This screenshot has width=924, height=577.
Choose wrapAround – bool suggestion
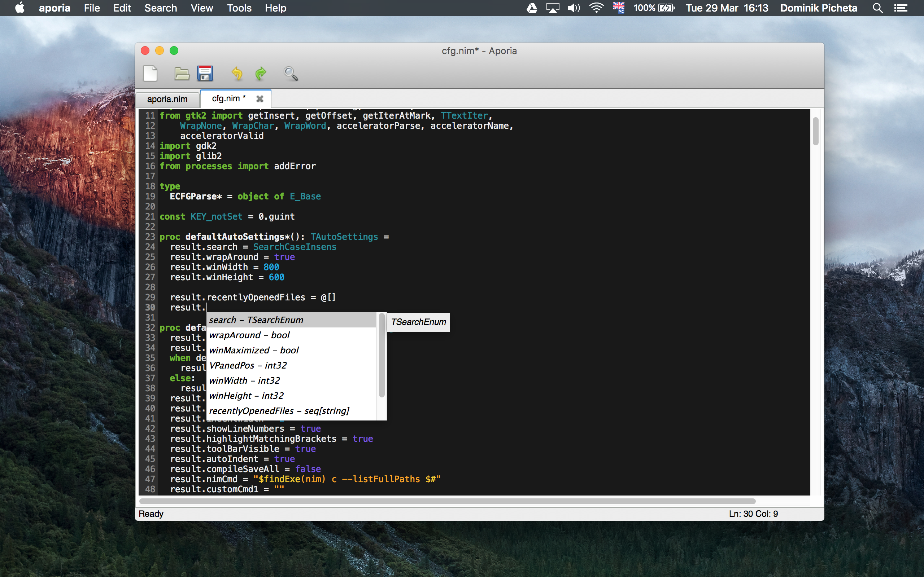(x=249, y=335)
